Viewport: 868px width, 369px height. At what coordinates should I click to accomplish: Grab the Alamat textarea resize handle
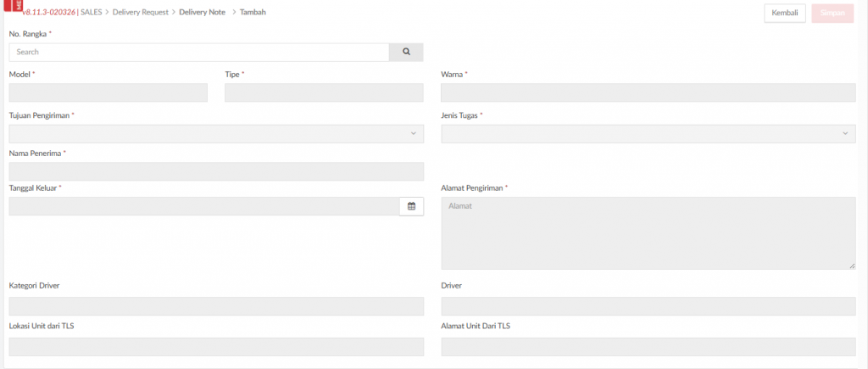(x=852, y=266)
